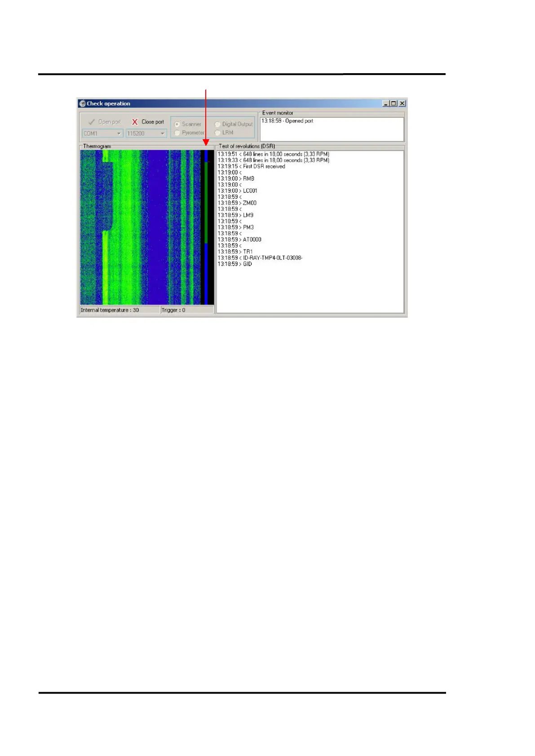Image resolution: width=535 pixels, height=756 pixels.
Task: Click the red X icon beside Close port
Action: click(134, 122)
